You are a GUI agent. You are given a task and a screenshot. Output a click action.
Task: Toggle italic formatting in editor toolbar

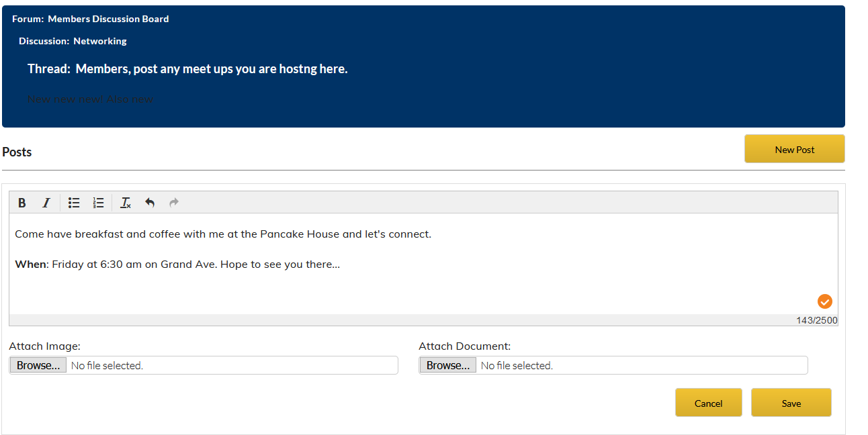[46, 203]
